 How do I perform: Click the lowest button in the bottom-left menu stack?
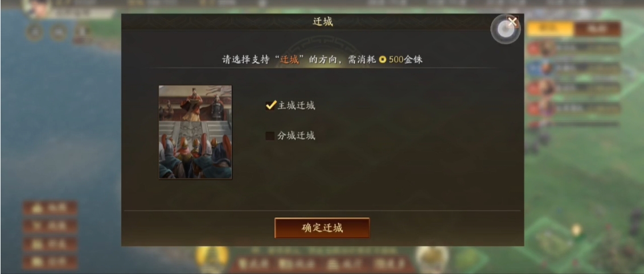pos(50,262)
